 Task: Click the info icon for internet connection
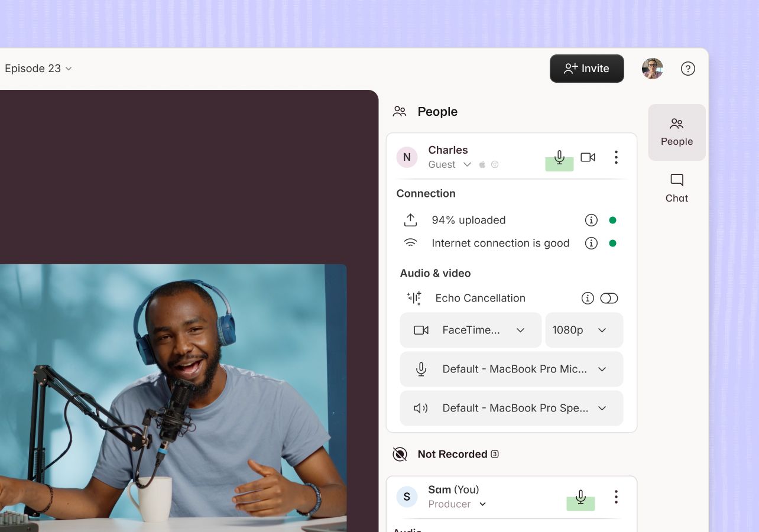click(x=591, y=243)
